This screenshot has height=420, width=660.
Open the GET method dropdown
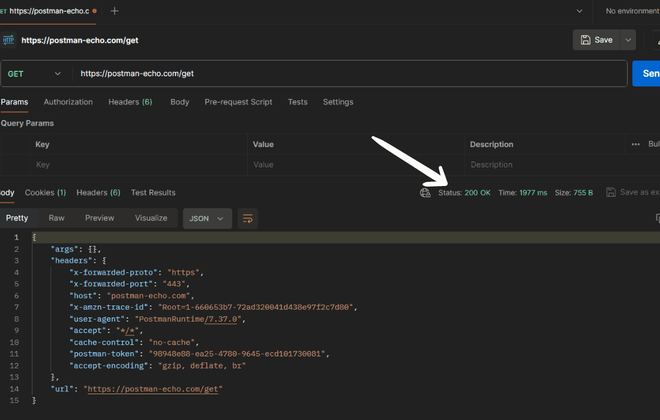pyautogui.click(x=35, y=74)
